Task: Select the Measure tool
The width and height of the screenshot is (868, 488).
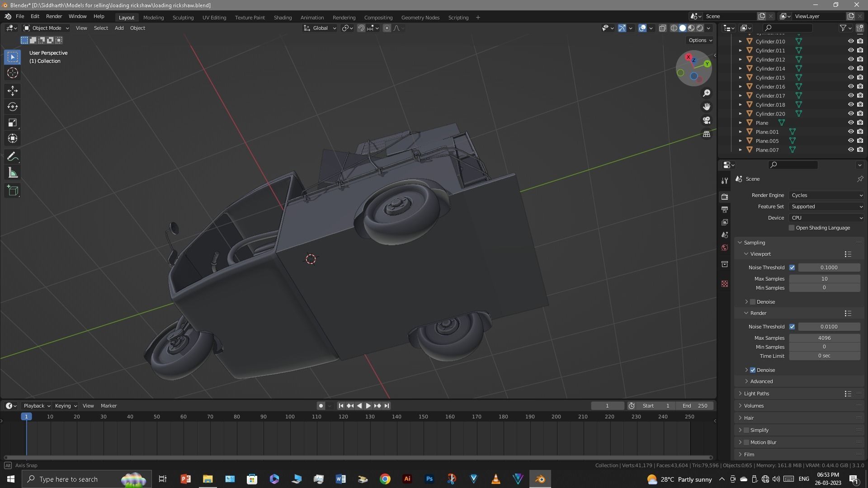Action: tap(13, 173)
